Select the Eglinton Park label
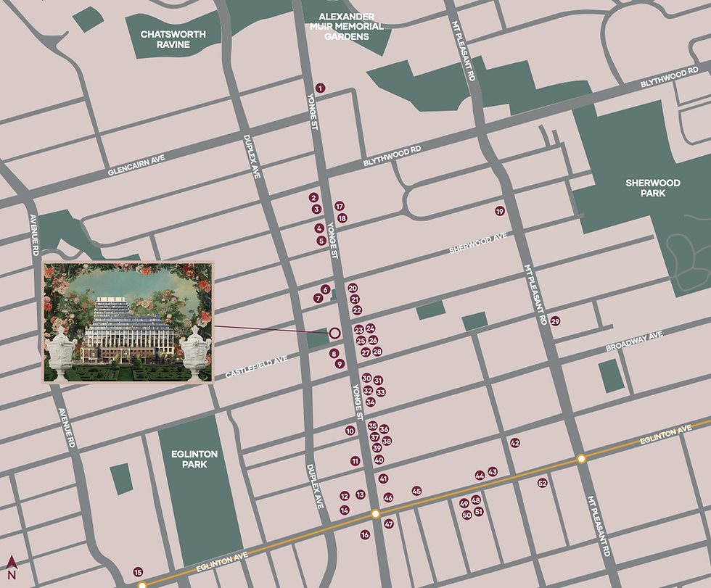 (x=194, y=459)
